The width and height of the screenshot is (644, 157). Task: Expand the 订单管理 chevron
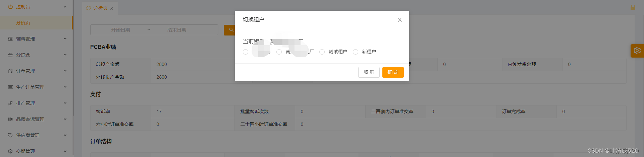(x=65, y=71)
